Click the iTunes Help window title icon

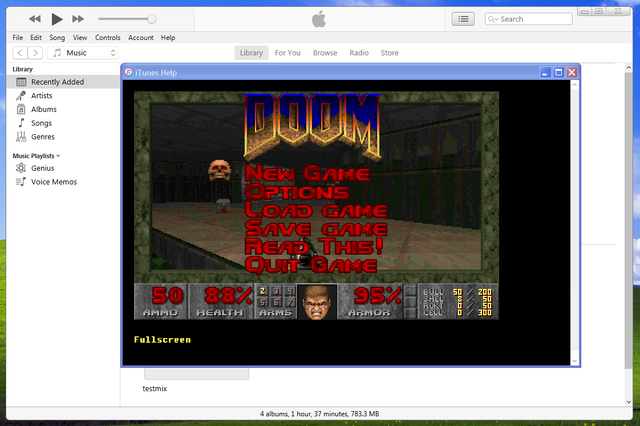(x=128, y=72)
